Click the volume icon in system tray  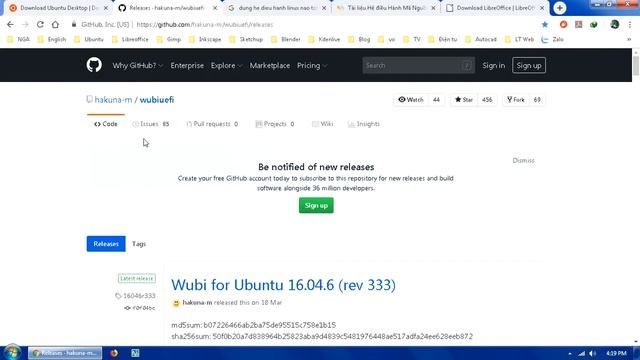point(593,353)
